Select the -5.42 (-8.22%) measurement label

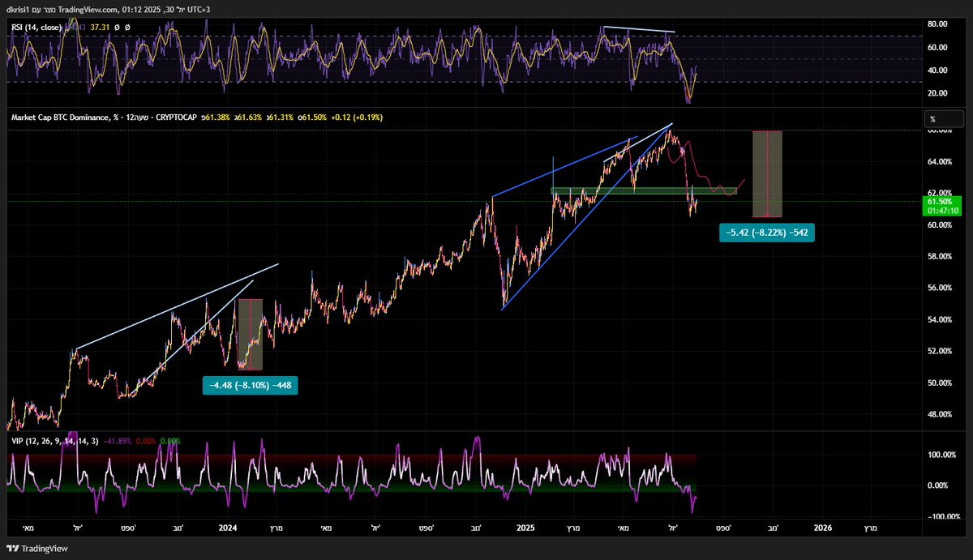(x=766, y=233)
